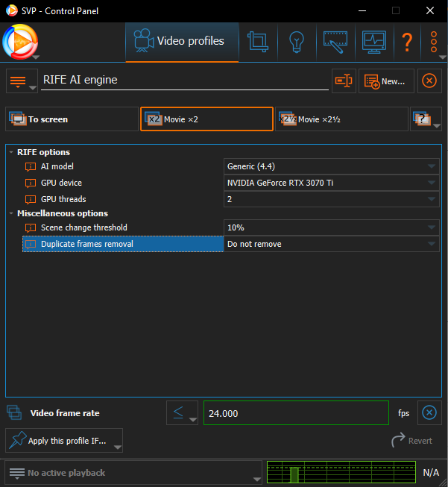448x487 pixels.
Task: Open the video playback ruler panel icon
Action: [x=335, y=41]
